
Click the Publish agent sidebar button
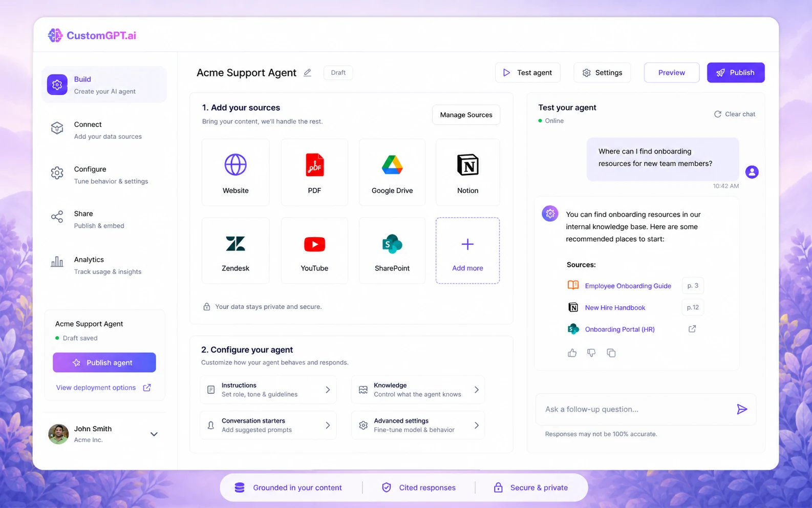104,363
